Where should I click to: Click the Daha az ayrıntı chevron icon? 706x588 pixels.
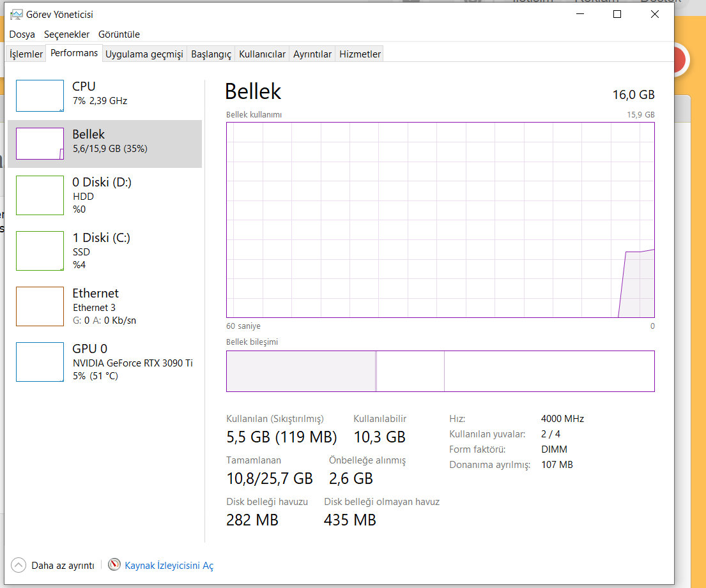tap(19, 565)
